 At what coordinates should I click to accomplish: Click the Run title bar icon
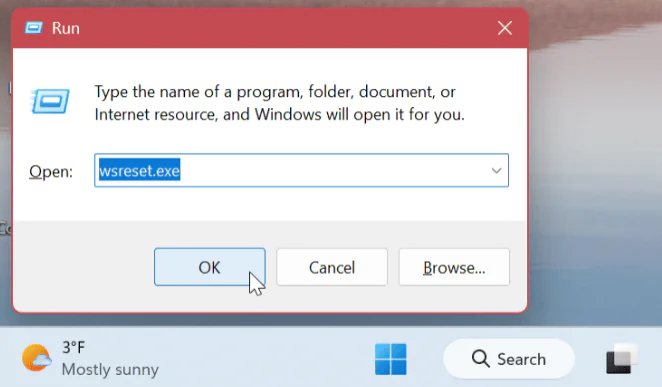tap(34, 28)
